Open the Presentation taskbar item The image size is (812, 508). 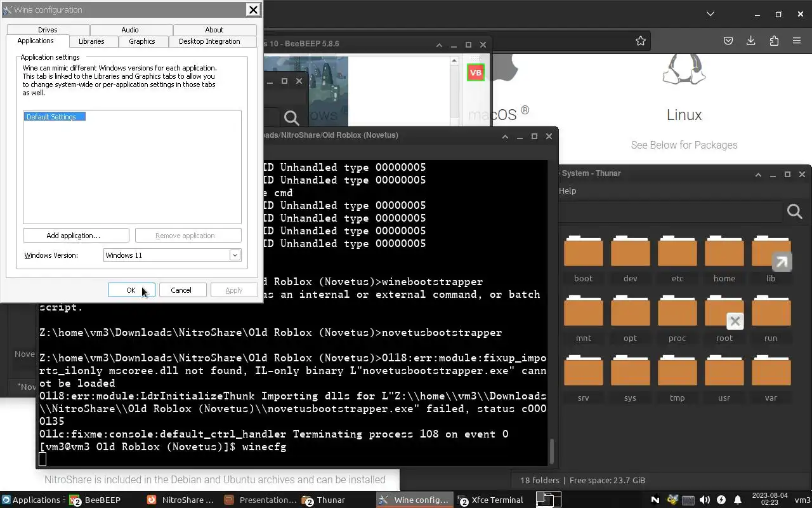point(261,500)
